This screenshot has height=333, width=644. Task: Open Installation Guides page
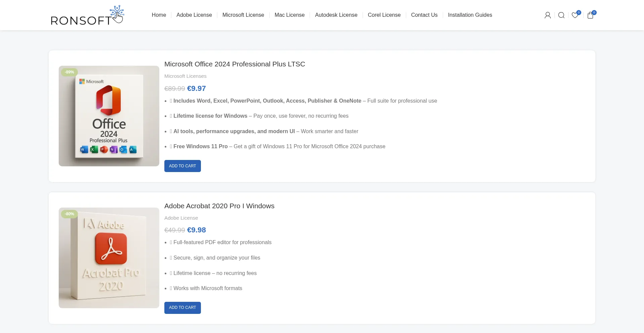point(470,15)
